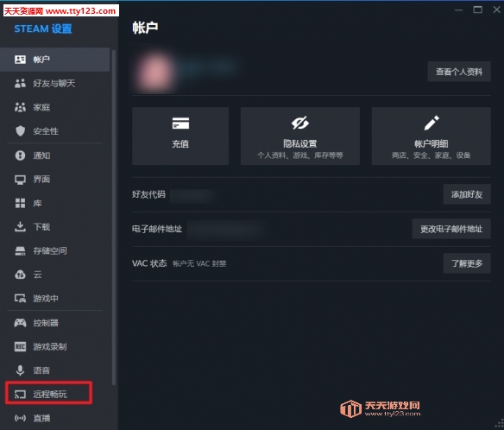
Task: Click 了解更多 about VAC status
Action: [467, 263]
